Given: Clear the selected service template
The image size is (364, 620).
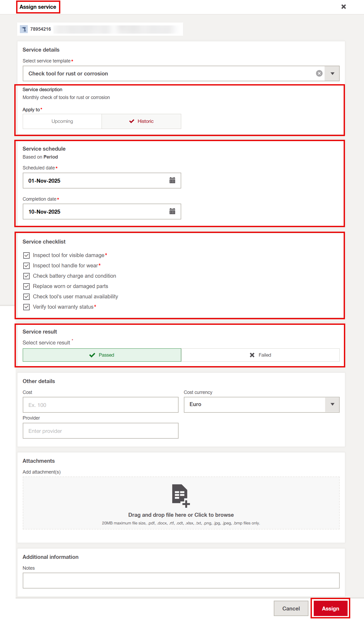Looking at the screenshot, I should [319, 74].
